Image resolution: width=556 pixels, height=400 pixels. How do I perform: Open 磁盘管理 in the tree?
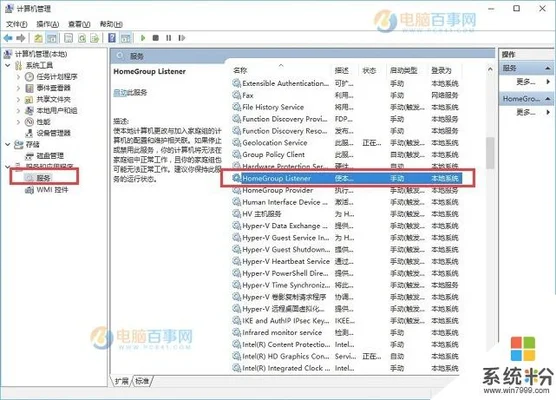point(50,156)
